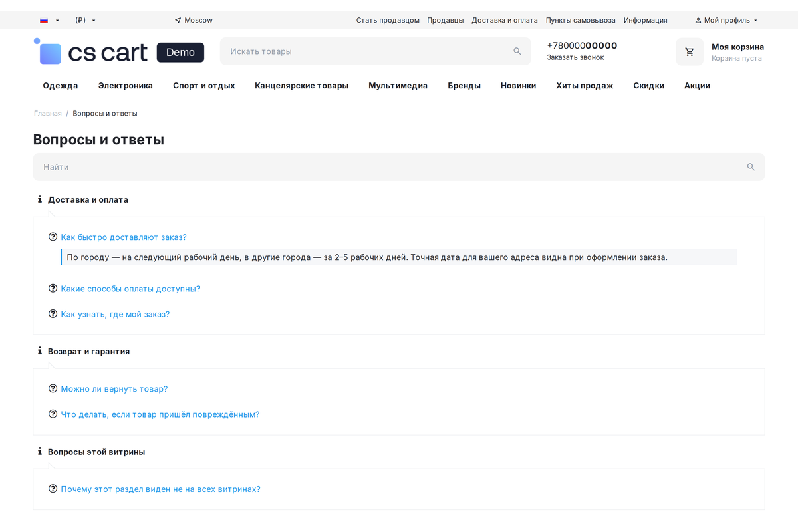
Task: Click the Главная breadcrumb link
Action: coord(48,114)
